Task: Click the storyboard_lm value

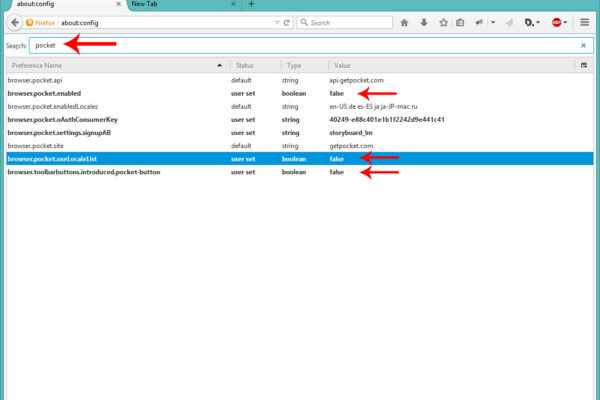Action: 351,133
